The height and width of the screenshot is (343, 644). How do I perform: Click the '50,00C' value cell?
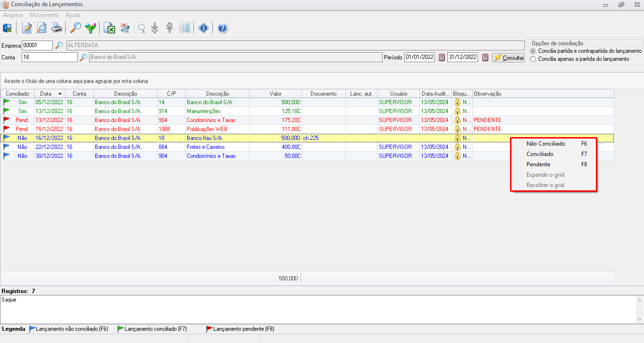click(276, 156)
